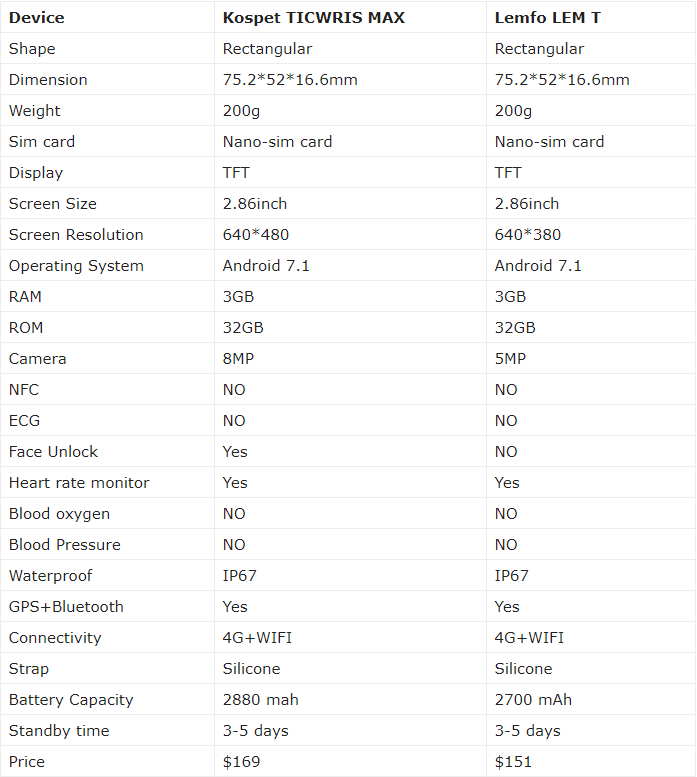Select the Waterproof row label

[51, 576]
